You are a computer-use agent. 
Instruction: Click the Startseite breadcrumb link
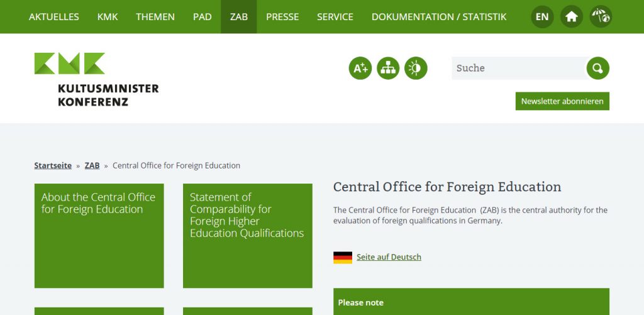click(53, 166)
